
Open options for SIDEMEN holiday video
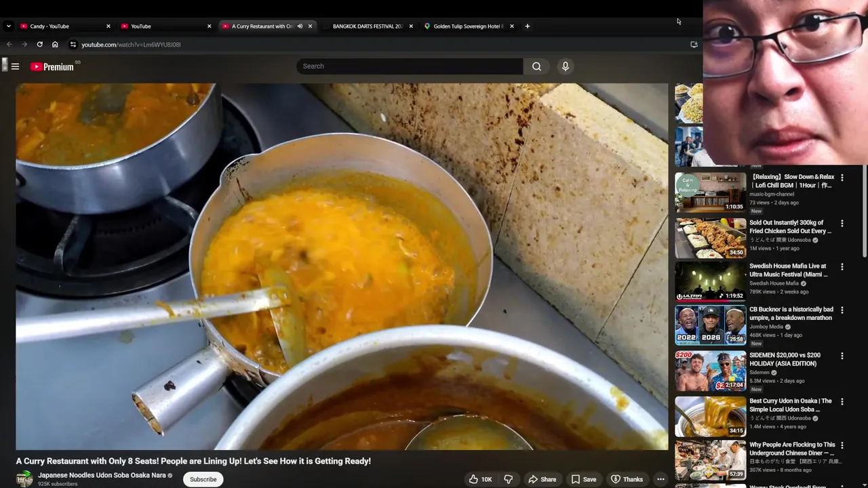842,356
